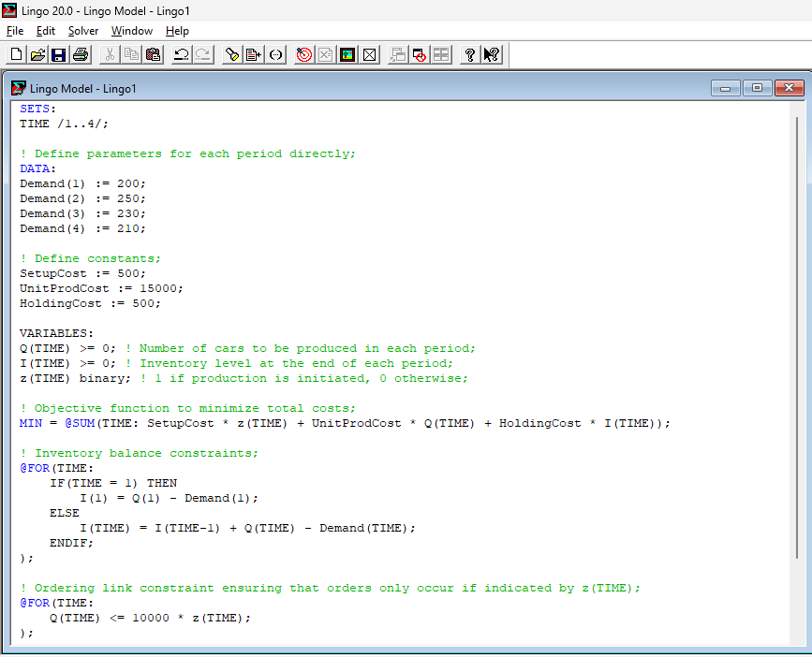812x657 pixels.
Task: Create a new model with the blank page icon
Action: [x=14, y=54]
